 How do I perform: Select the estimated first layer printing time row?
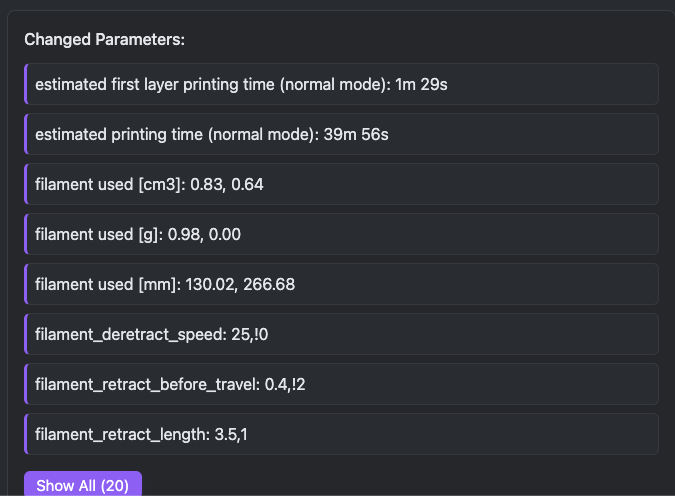pos(341,84)
